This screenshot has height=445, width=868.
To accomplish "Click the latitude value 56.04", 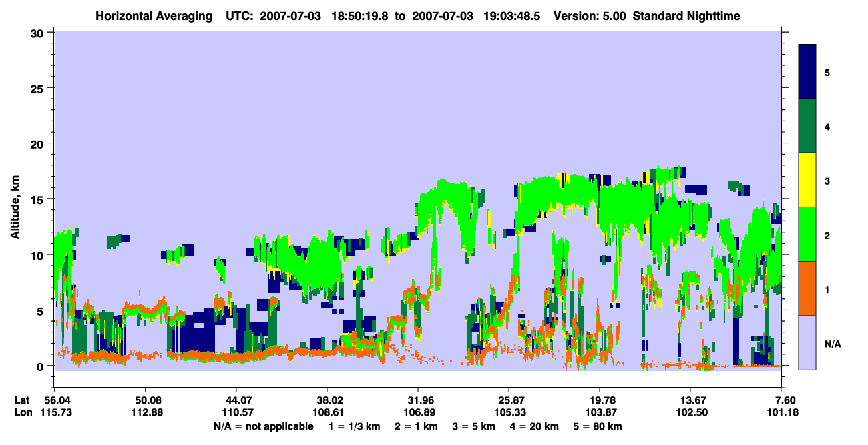I will click(56, 400).
